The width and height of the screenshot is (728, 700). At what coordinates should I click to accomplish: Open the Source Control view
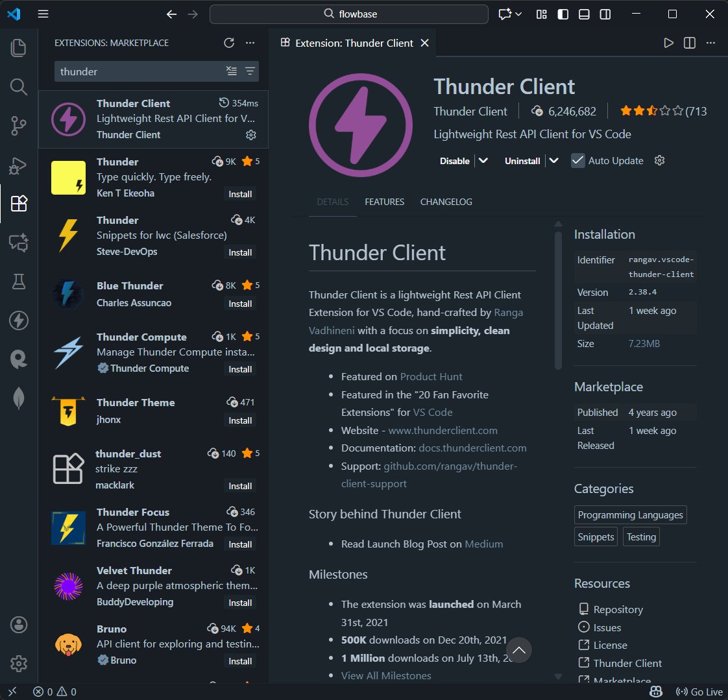point(19,125)
